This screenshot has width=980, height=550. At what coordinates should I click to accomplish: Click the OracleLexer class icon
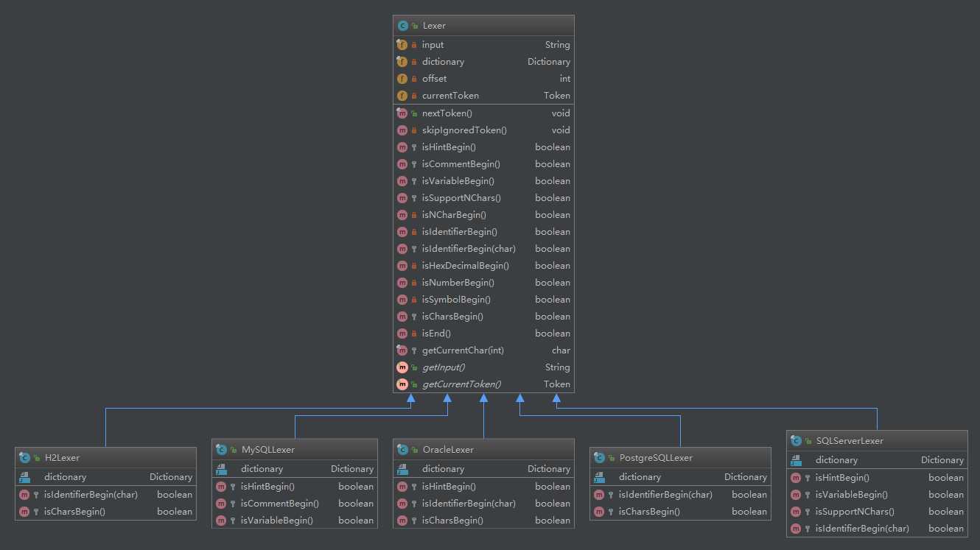pos(402,449)
